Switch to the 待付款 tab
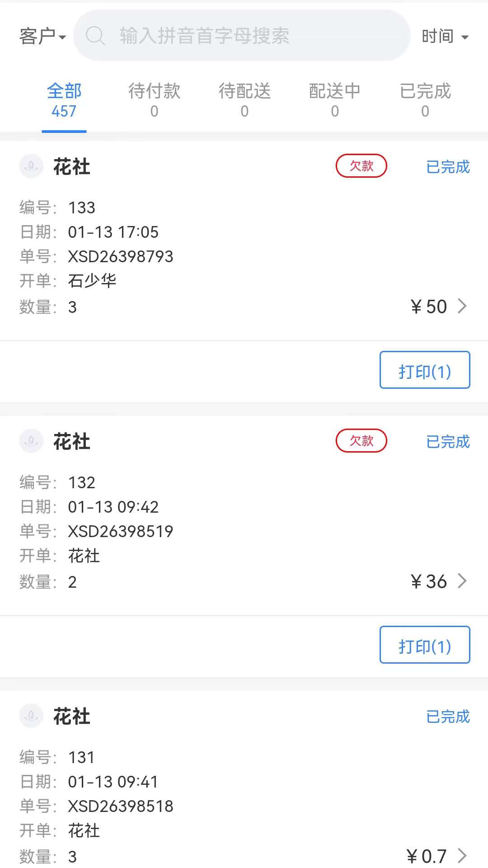This screenshot has width=488, height=868. [154, 100]
